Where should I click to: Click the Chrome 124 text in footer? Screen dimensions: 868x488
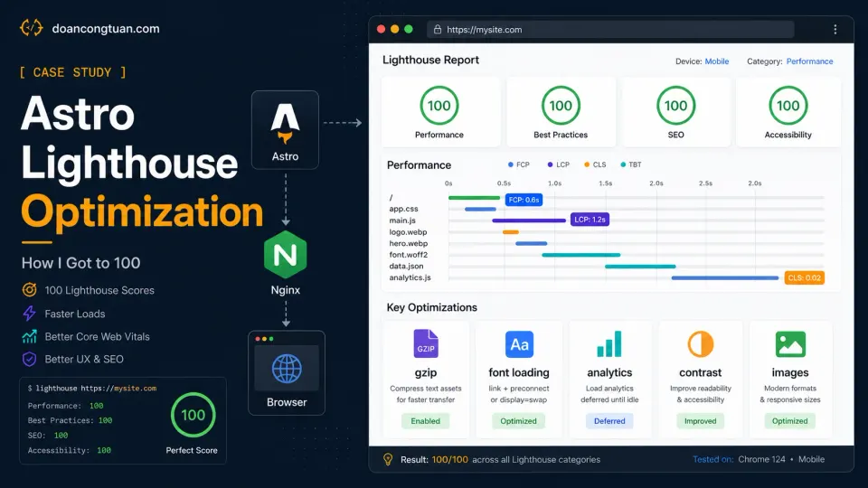(761, 459)
